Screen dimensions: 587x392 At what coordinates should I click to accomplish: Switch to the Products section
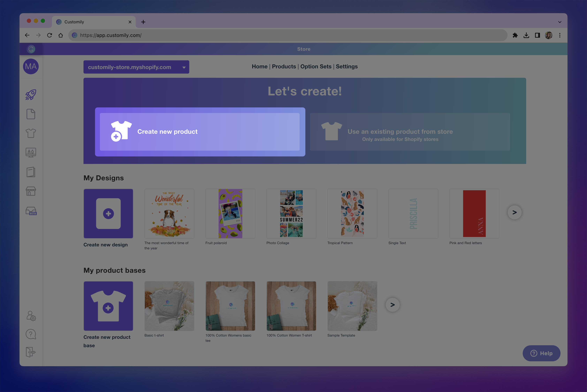point(284,66)
